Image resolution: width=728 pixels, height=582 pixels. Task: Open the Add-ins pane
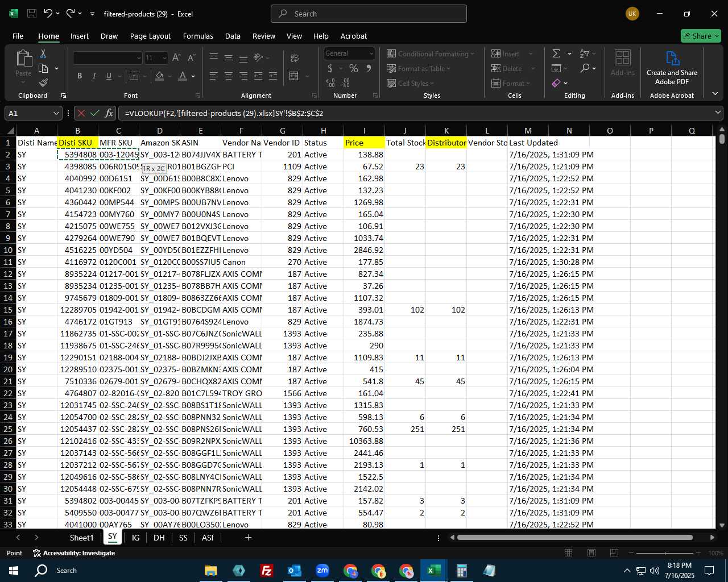click(623, 63)
